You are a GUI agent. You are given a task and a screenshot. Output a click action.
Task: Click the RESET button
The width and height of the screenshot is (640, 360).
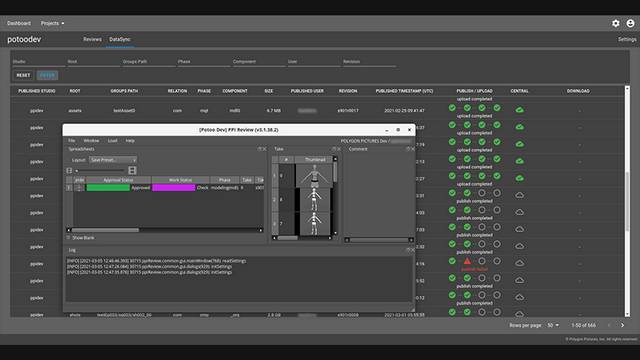23,75
